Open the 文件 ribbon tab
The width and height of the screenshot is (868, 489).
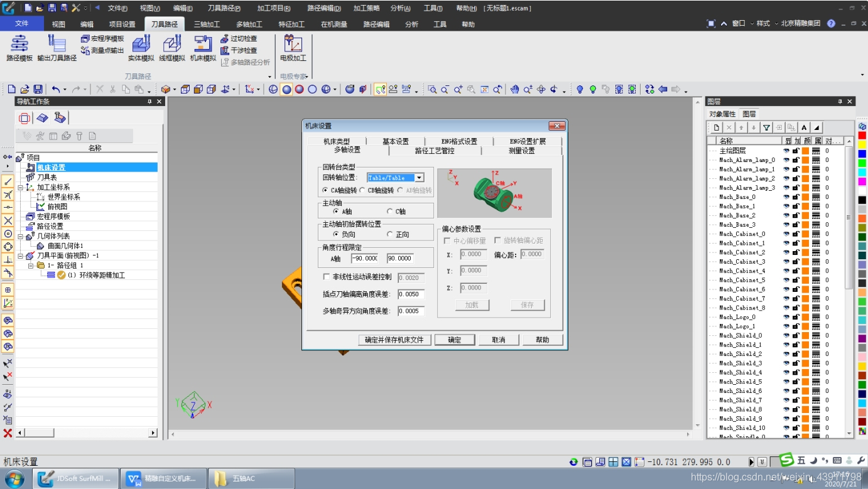pos(21,24)
